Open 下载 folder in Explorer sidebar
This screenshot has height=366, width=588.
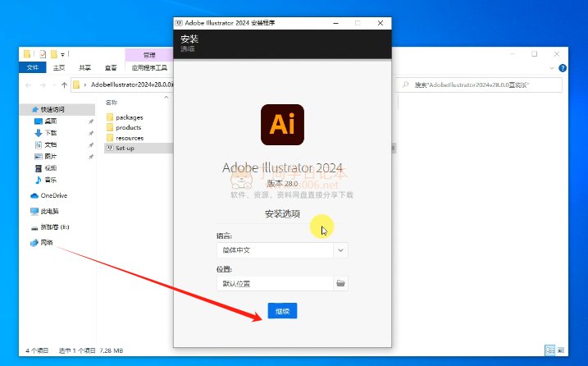(51, 133)
